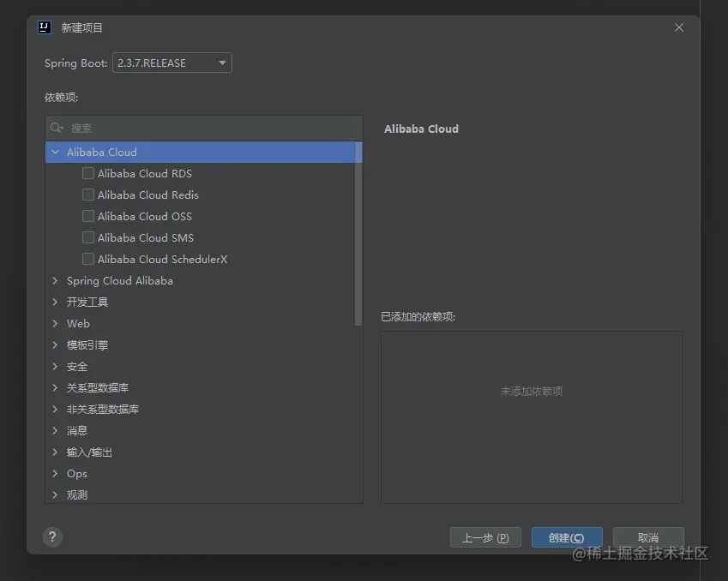Expand the 非关系型数据库 category
The height and width of the screenshot is (581, 728).
point(55,409)
